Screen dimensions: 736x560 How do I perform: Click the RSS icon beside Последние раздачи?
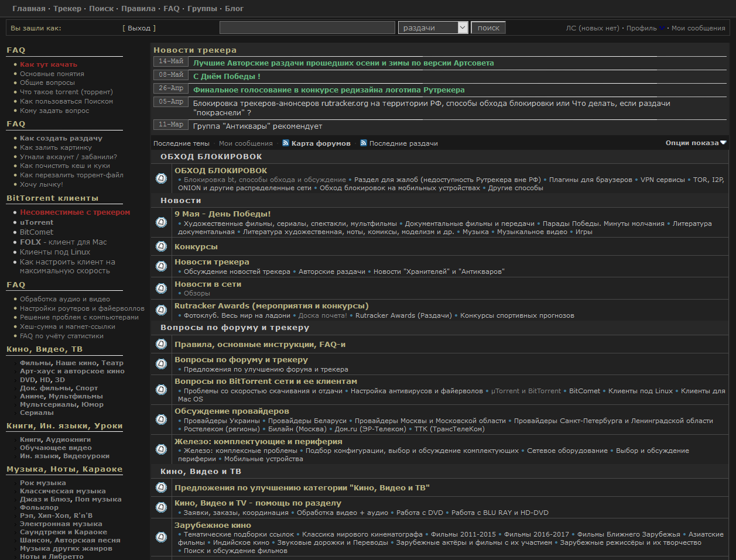pyautogui.click(x=364, y=143)
